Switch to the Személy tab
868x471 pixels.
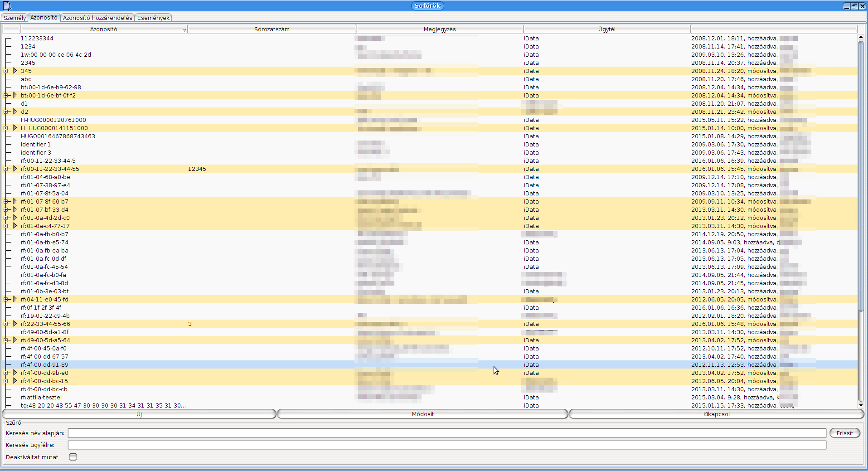pyautogui.click(x=15, y=18)
